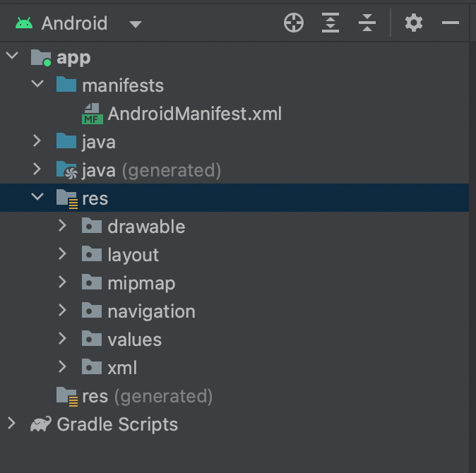
Task: Click the Collapse All toolbar icon
Action: (x=367, y=23)
